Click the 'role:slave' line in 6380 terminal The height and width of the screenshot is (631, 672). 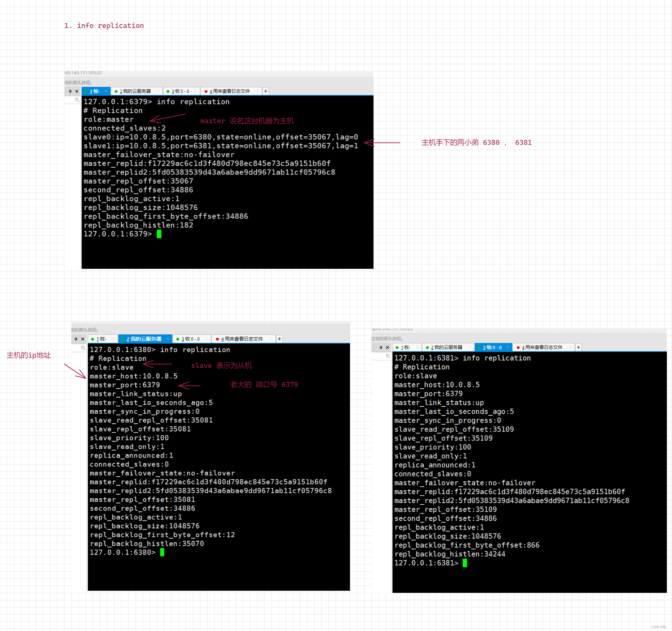point(112,367)
